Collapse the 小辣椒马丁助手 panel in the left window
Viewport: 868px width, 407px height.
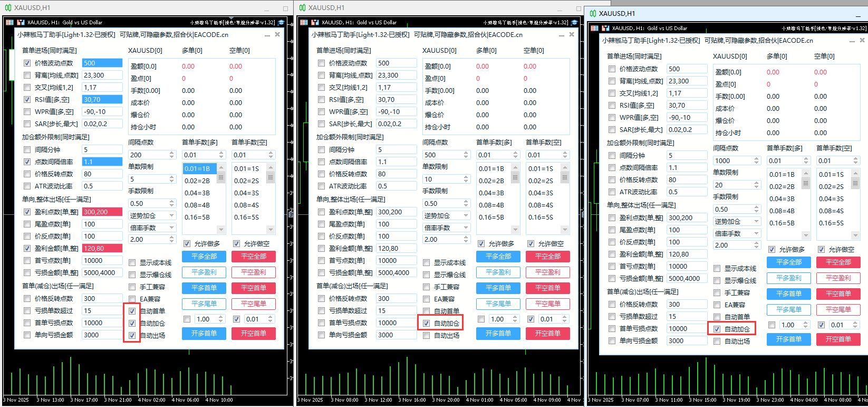point(267,35)
